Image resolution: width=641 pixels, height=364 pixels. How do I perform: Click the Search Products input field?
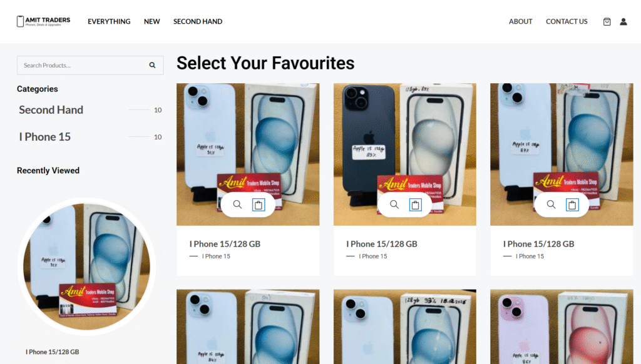pyautogui.click(x=82, y=66)
